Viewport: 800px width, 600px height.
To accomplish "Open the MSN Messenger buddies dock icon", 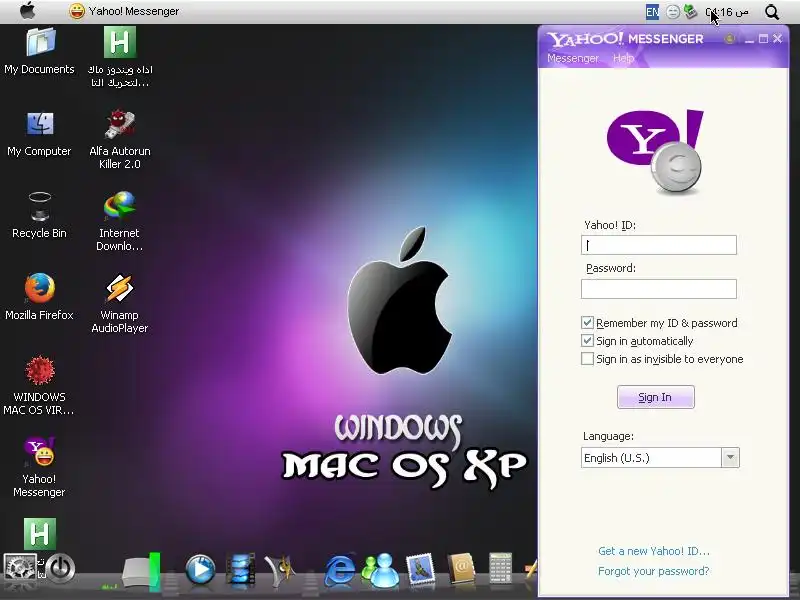I will point(381,569).
